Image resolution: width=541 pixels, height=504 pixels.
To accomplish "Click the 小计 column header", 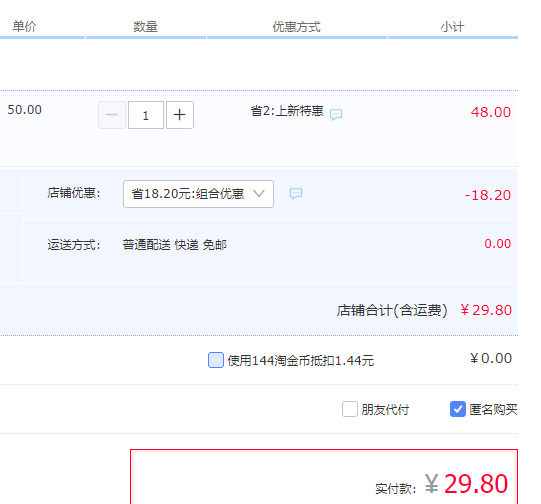I will (x=452, y=27).
